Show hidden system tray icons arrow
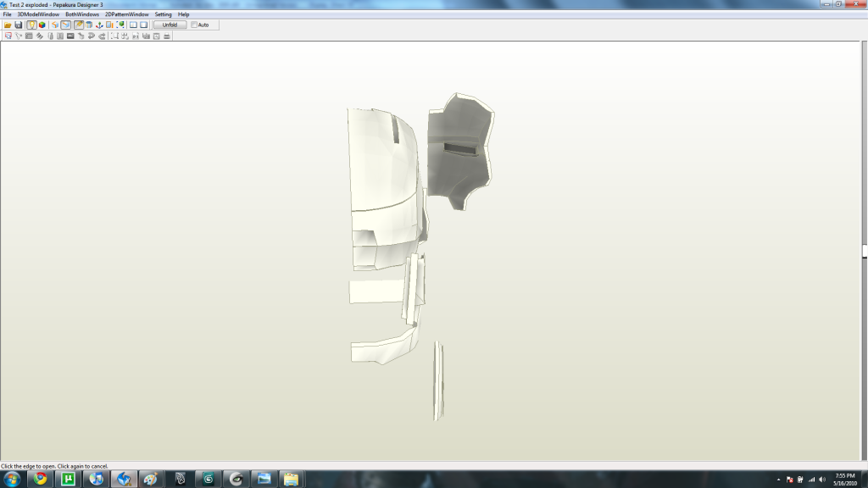This screenshot has height=488, width=868. coord(778,480)
